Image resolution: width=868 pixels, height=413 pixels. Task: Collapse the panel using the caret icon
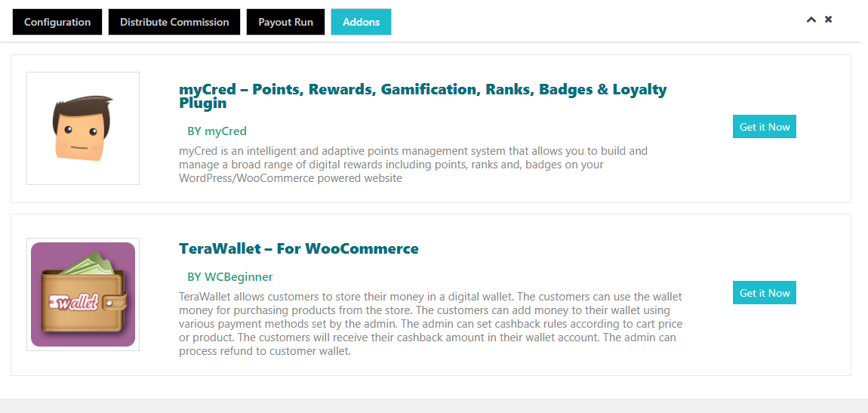click(x=811, y=20)
